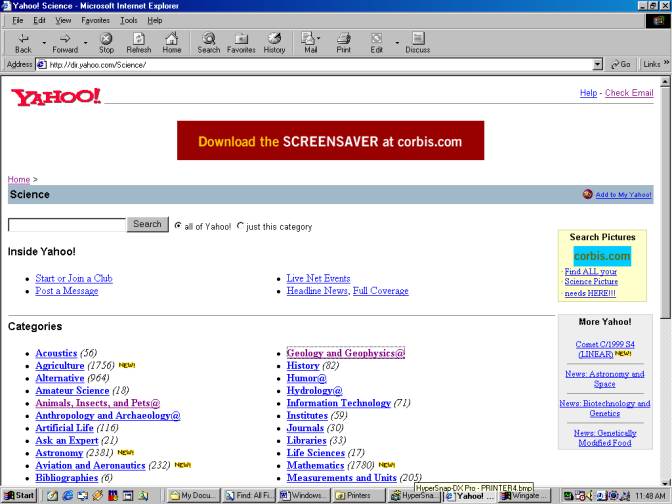
Task: Click the Windows Start button
Action: 20,495
